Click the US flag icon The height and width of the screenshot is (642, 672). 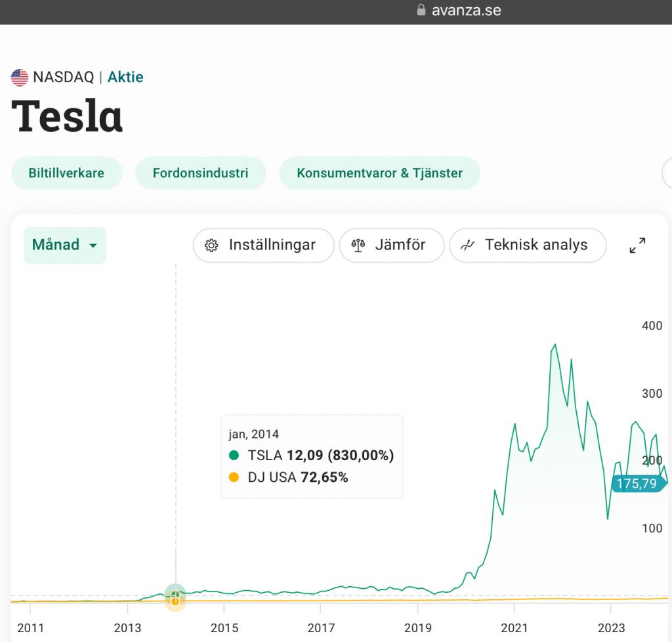pos(20,77)
